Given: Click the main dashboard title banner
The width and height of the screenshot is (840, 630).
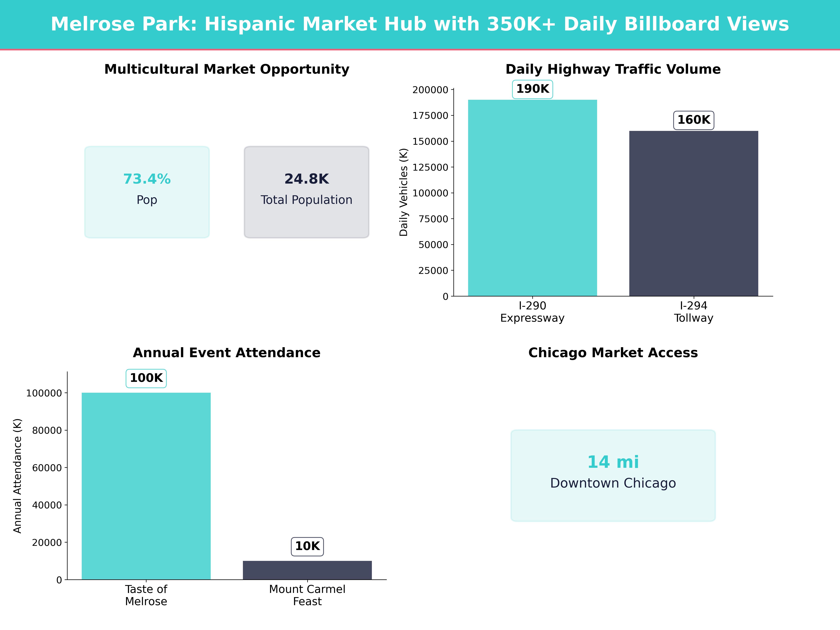Looking at the screenshot, I should tap(420, 24).
